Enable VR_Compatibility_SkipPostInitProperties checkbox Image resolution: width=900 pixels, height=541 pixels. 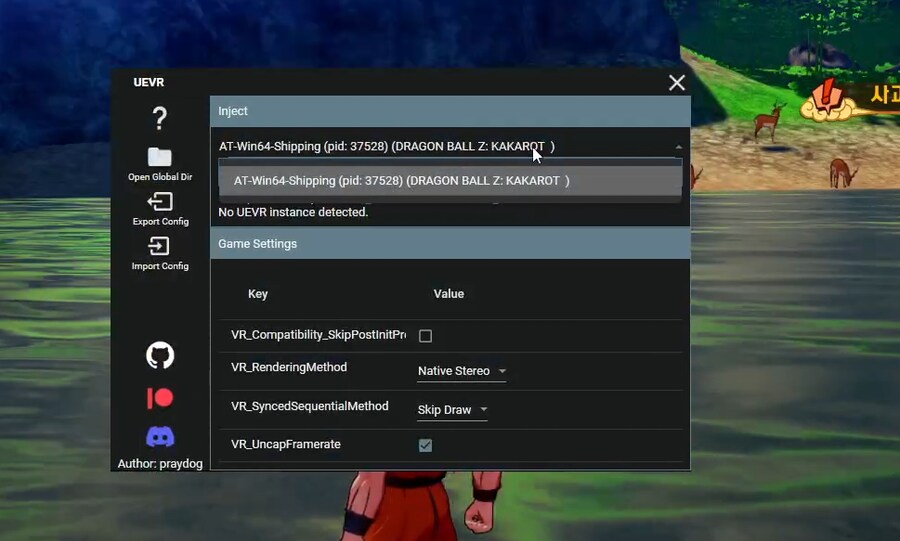[425, 336]
